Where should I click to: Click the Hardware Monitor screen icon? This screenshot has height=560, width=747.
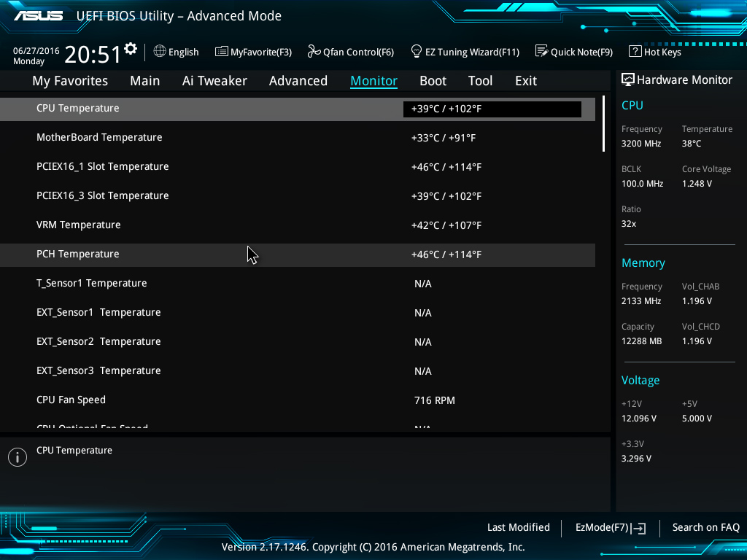[x=627, y=79]
